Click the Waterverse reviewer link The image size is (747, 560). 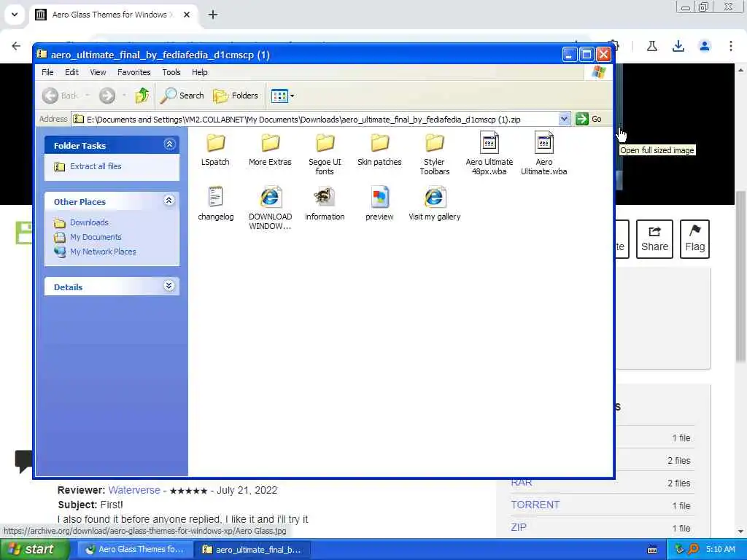[134, 490]
